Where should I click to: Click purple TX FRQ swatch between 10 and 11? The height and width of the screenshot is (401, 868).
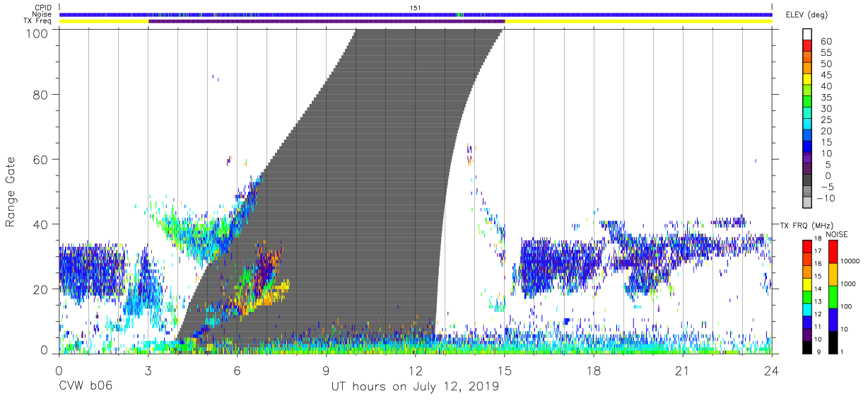pos(807,333)
